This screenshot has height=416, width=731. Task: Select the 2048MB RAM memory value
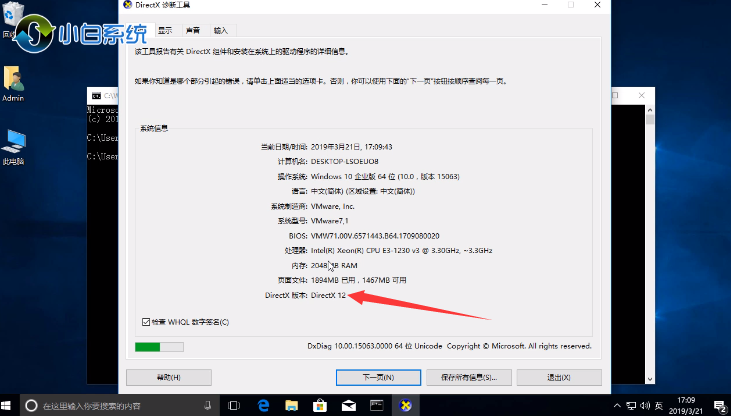(334, 265)
